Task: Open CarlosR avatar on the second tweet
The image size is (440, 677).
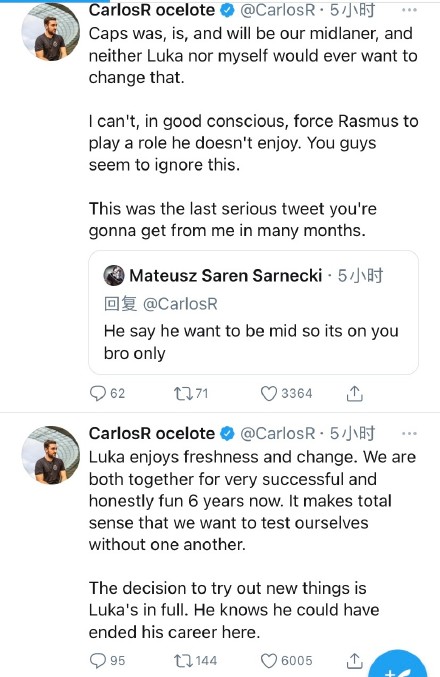Action: 51,455
